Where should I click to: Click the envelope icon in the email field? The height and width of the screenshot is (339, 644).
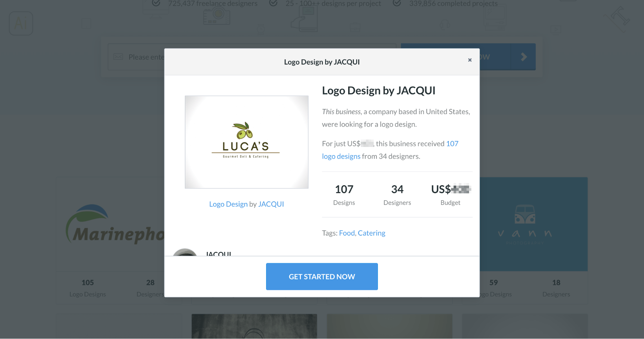(118, 57)
